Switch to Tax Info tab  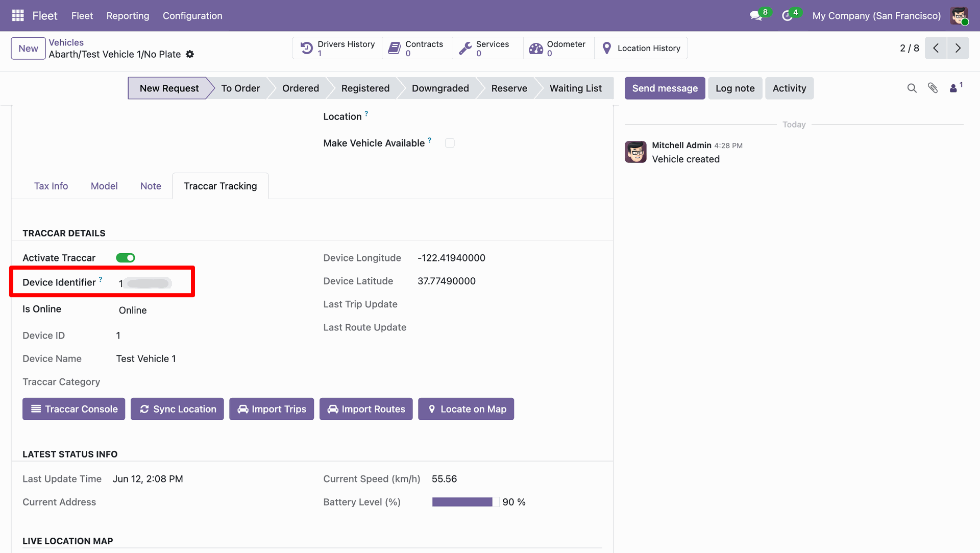coord(51,186)
